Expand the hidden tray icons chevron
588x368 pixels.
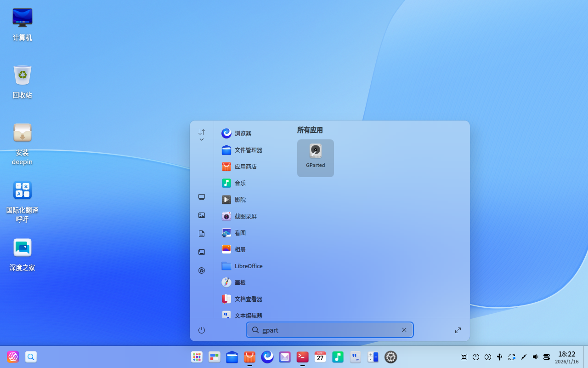(x=487, y=356)
